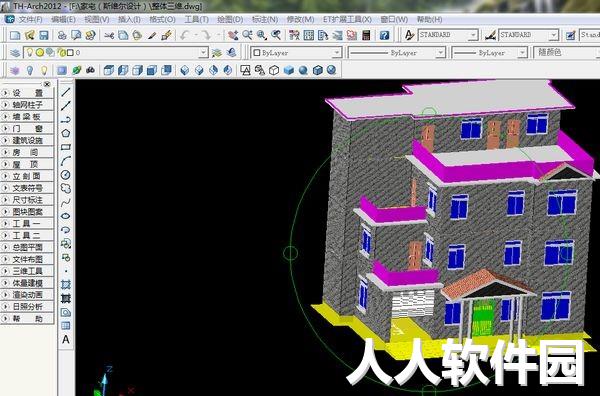Toggle the light bulb render icon

[x=30, y=70]
